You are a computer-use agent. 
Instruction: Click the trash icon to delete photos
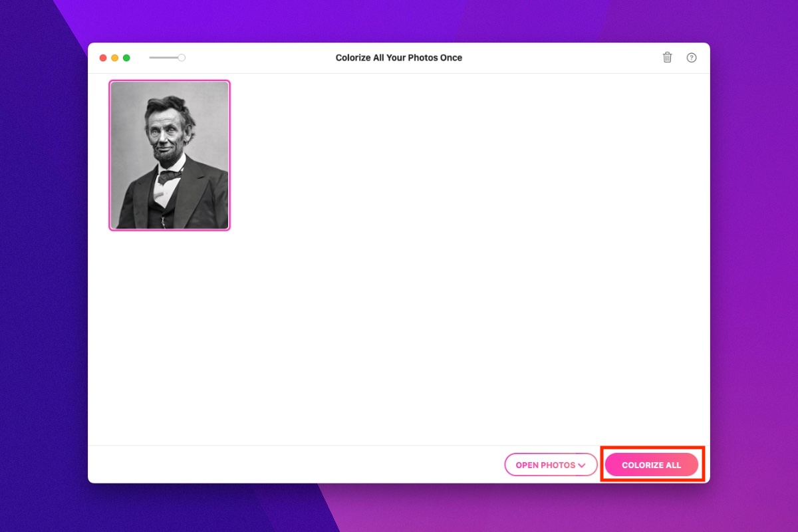668,58
